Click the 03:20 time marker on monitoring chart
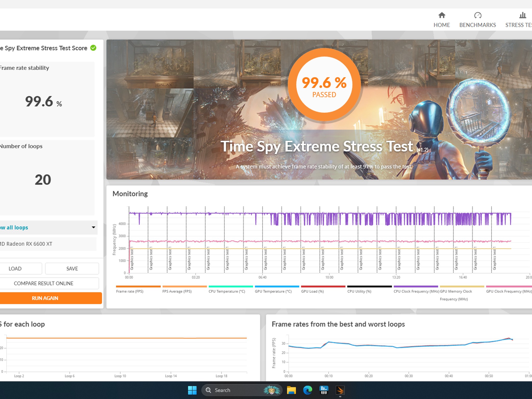Viewport: 532px width, 399px height. (196, 277)
